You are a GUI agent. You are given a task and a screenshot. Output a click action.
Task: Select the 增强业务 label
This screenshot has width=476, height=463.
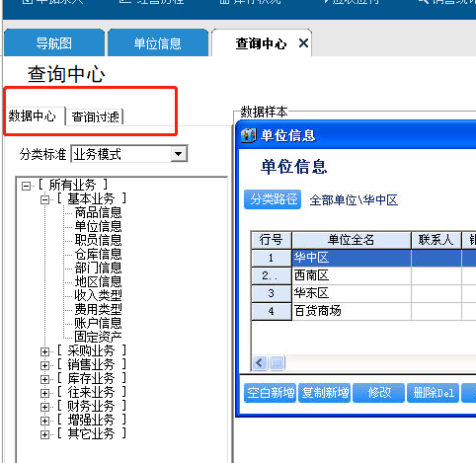[x=92, y=420]
